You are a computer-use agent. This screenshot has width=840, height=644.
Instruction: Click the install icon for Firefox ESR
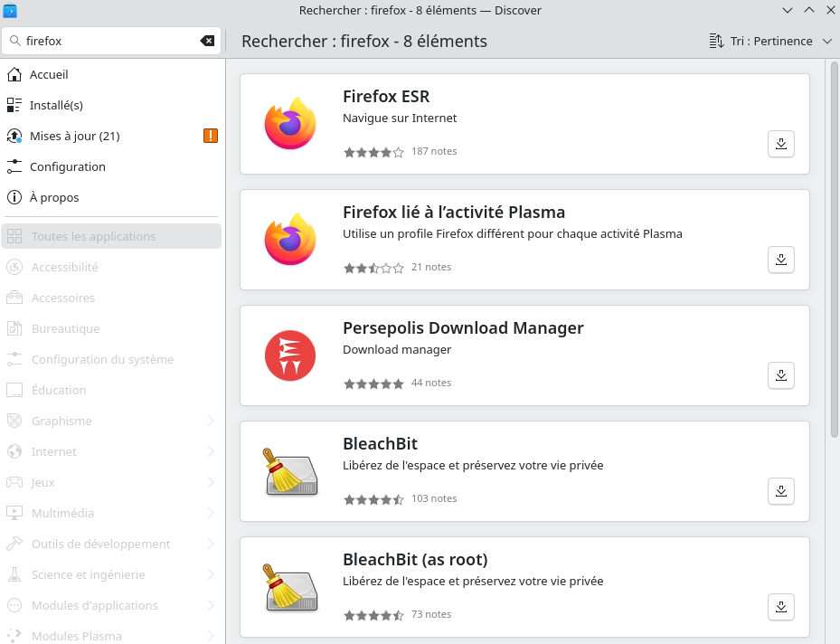pos(781,144)
